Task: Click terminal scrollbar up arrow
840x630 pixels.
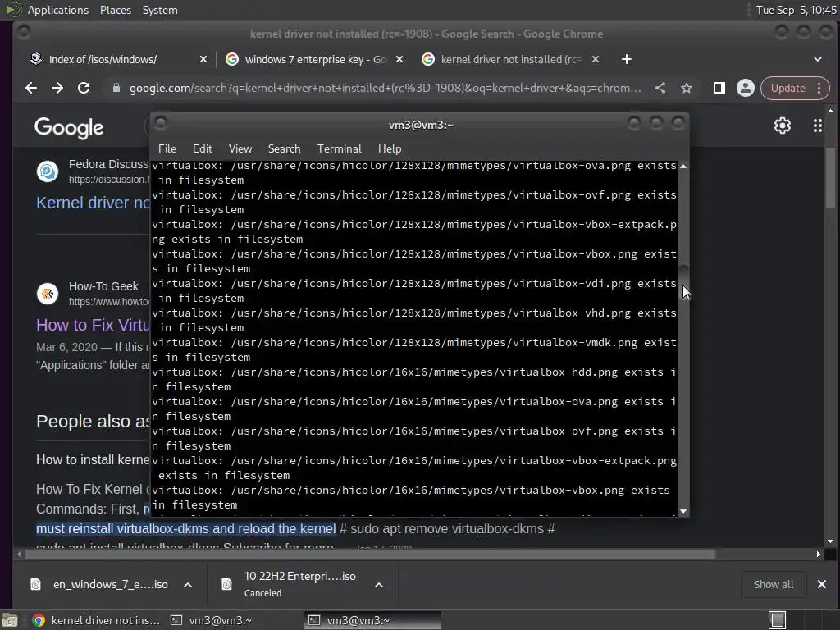Action: click(683, 167)
